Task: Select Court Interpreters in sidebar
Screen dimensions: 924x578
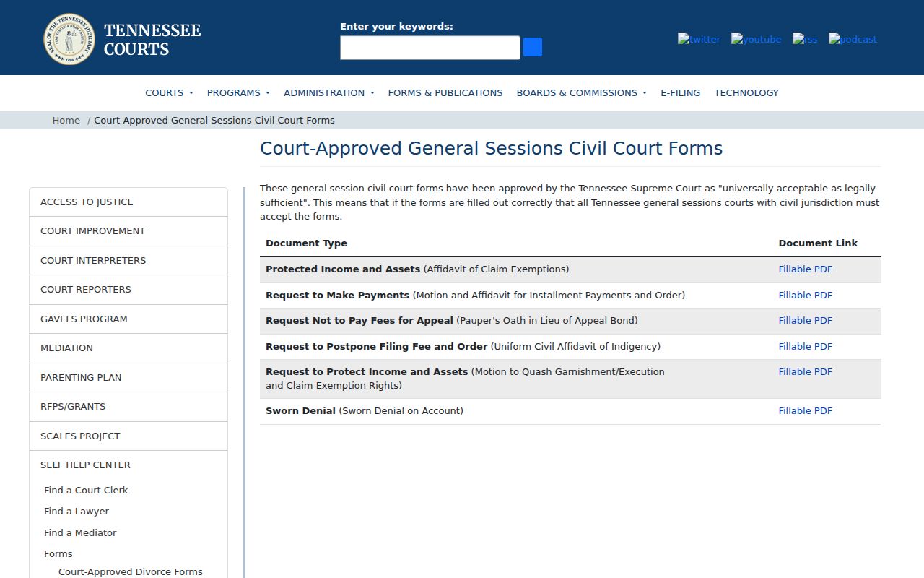Action: [x=128, y=260]
